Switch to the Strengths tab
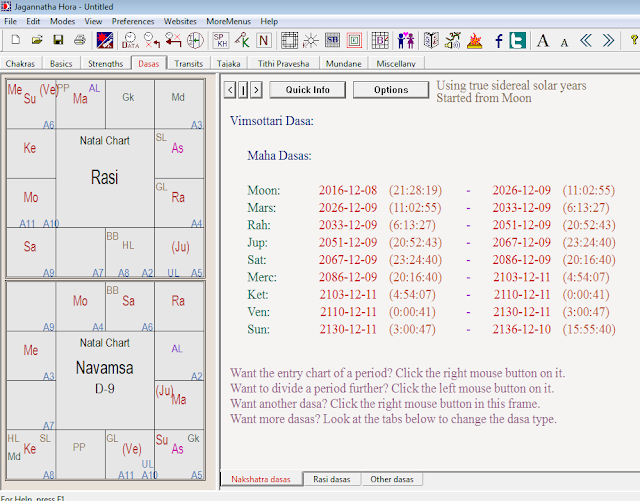This screenshot has width=640, height=501. click(105, 63)
